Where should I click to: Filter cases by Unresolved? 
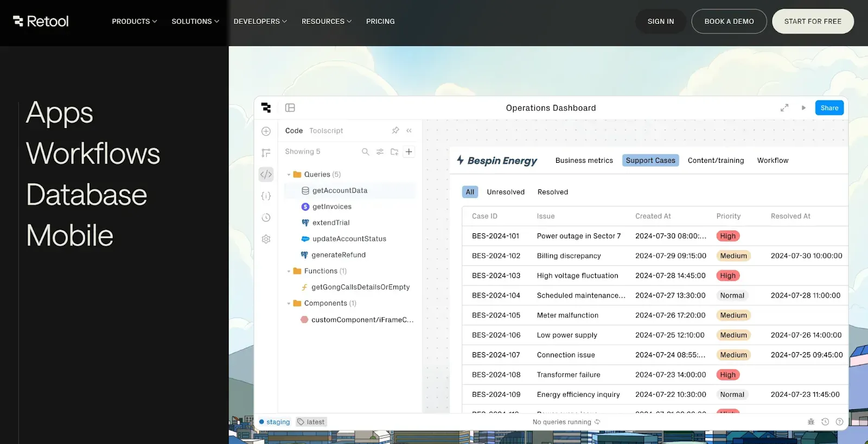point(506,192)
